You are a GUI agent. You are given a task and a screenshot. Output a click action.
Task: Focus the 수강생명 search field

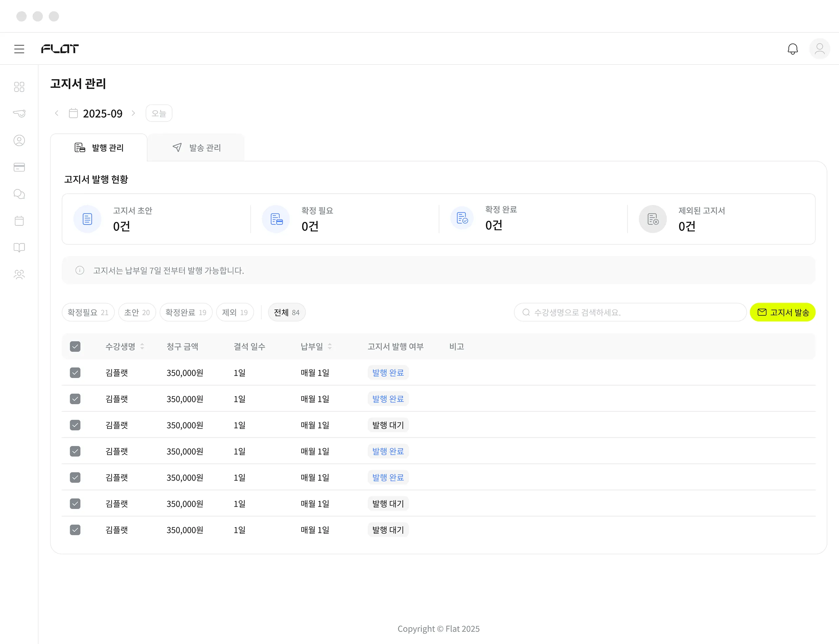click(630, 312)
